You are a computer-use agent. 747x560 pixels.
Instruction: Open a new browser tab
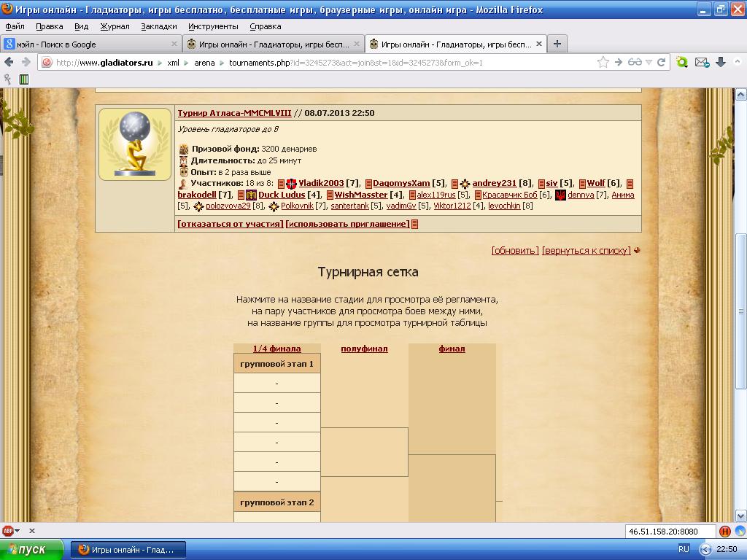(x=557, y=44)
